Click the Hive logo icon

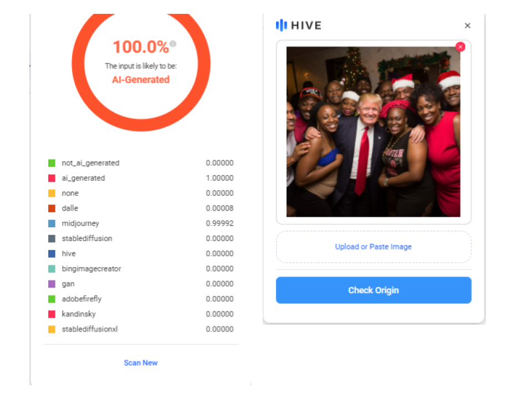click(282, 25)
